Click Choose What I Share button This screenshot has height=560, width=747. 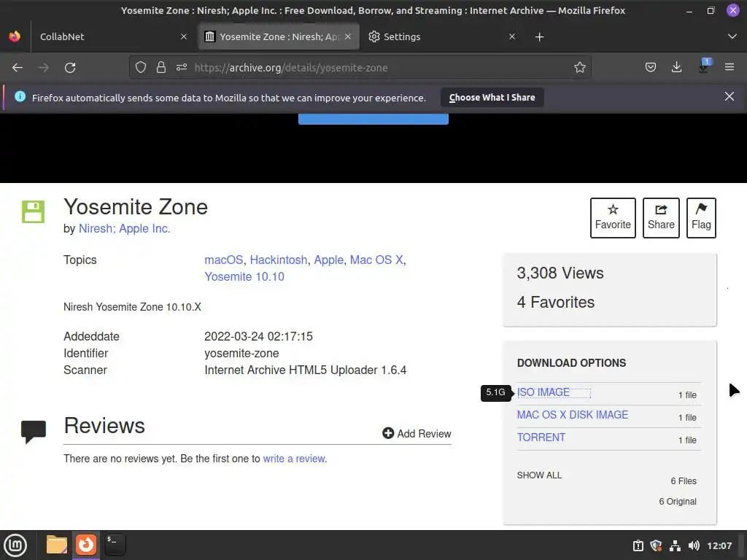click(x=492, y=98)
